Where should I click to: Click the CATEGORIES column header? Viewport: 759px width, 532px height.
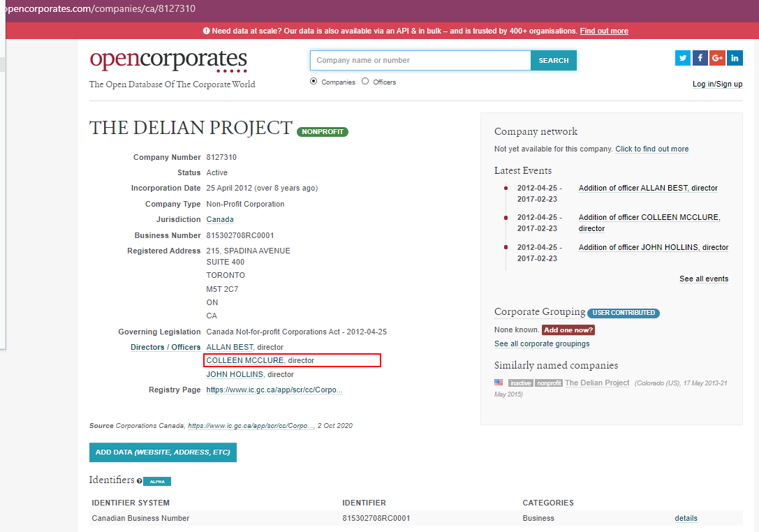pos(548,503)
